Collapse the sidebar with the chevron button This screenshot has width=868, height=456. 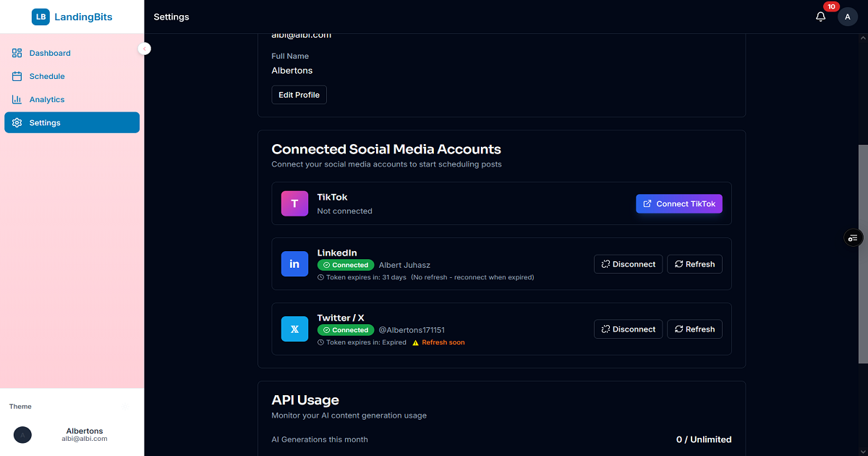pos(144,48)
